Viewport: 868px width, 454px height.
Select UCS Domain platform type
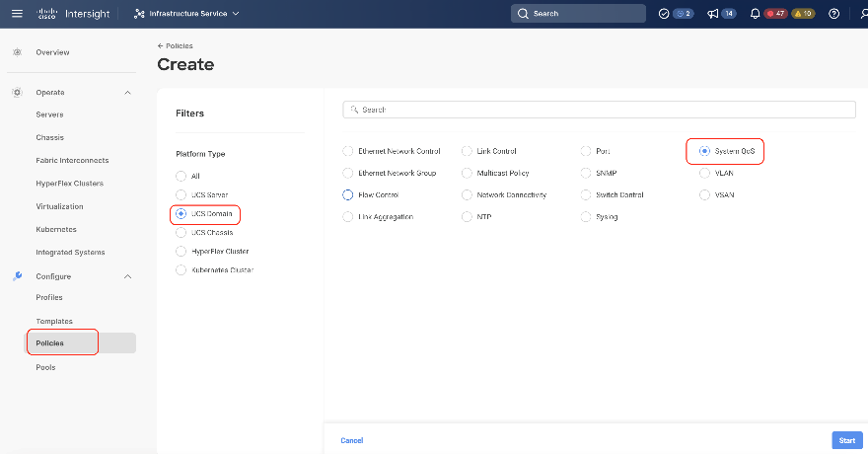[181, 214]
